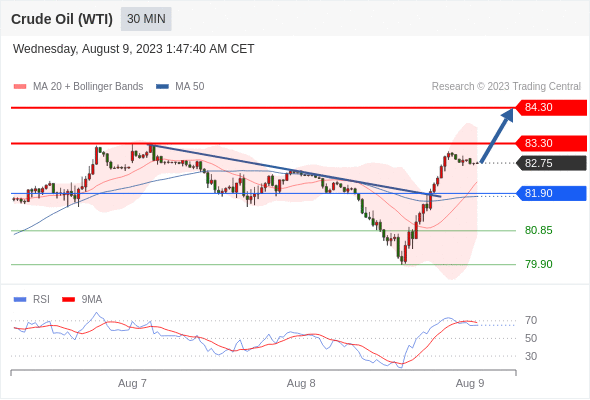Click the RSI 70 axis label

point(531,321)
